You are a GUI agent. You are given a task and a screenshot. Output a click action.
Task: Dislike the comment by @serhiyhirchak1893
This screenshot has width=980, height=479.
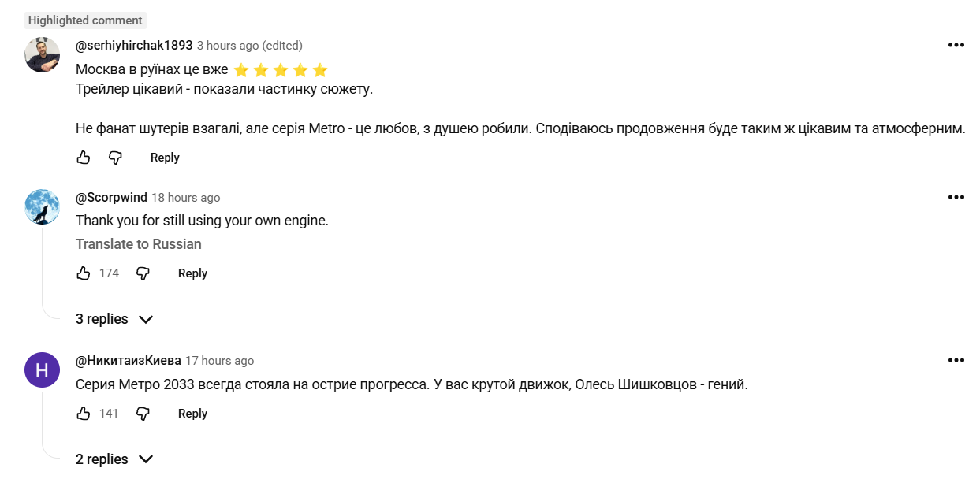[115, 158]
